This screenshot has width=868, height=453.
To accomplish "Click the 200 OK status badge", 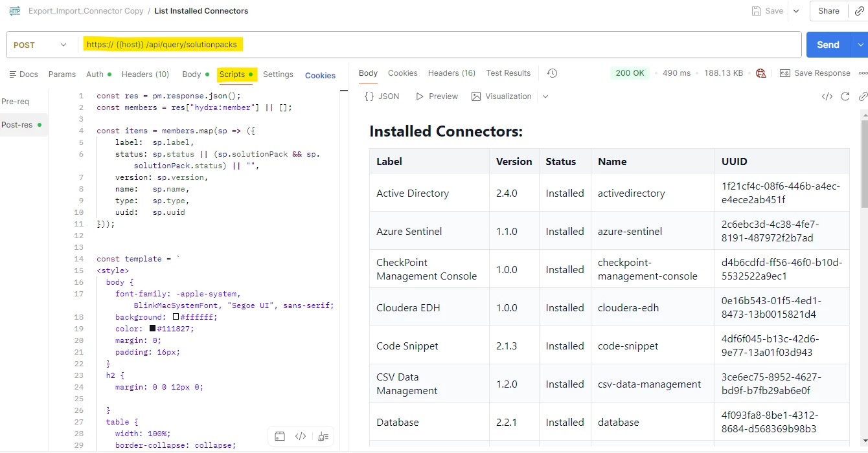I will click(630, 73).
